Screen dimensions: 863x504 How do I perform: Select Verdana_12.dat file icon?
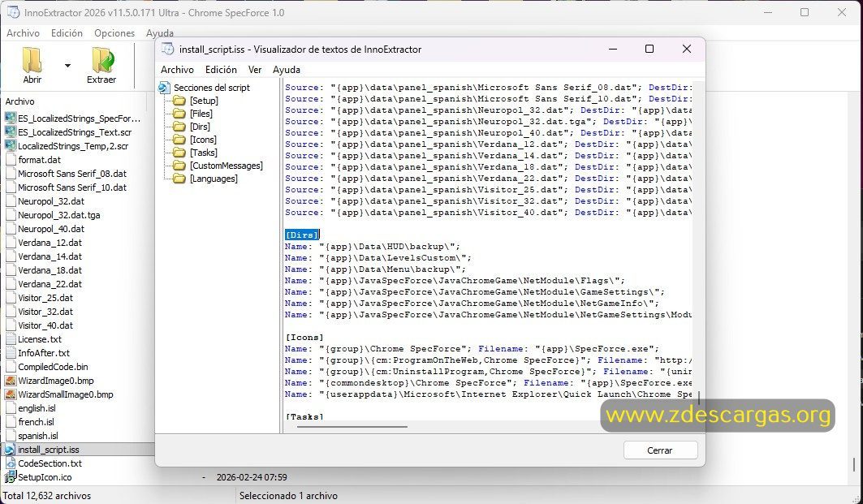pos(10,243)
